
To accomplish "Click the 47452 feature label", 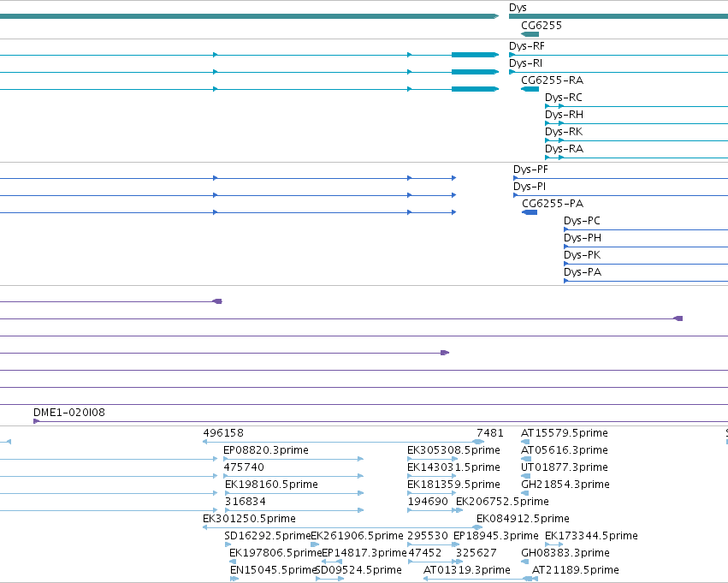I will point(425,553).
